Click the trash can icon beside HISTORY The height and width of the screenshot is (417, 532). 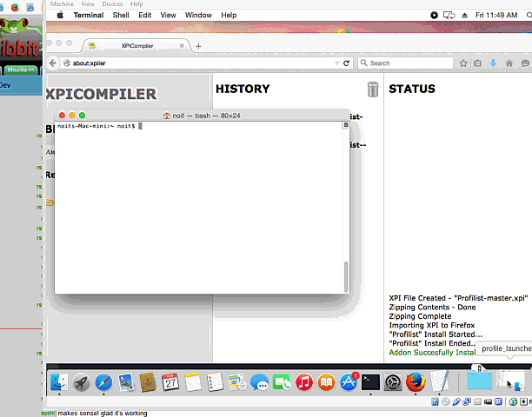373,89
